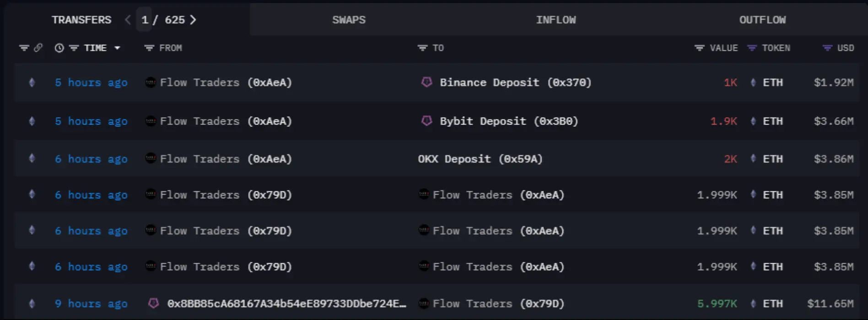Click the Flow Traders avatar in the first row
Screen dimensions: 868x320
click(x=150, y=82)
